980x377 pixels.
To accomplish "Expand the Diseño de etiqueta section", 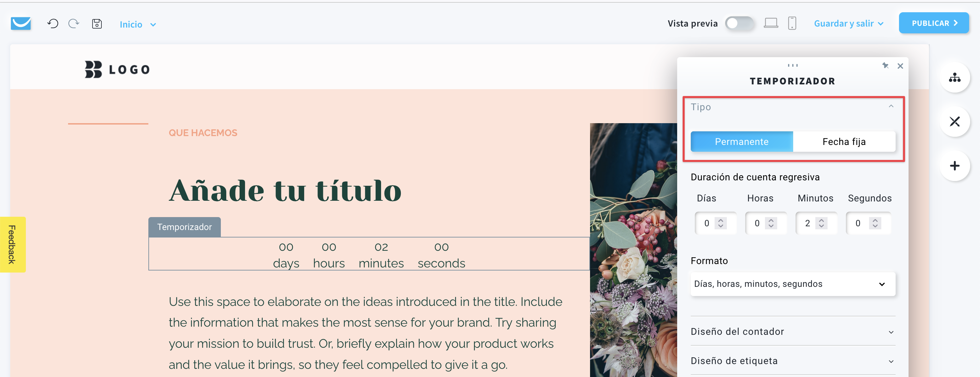I will (x=793, y=361).
